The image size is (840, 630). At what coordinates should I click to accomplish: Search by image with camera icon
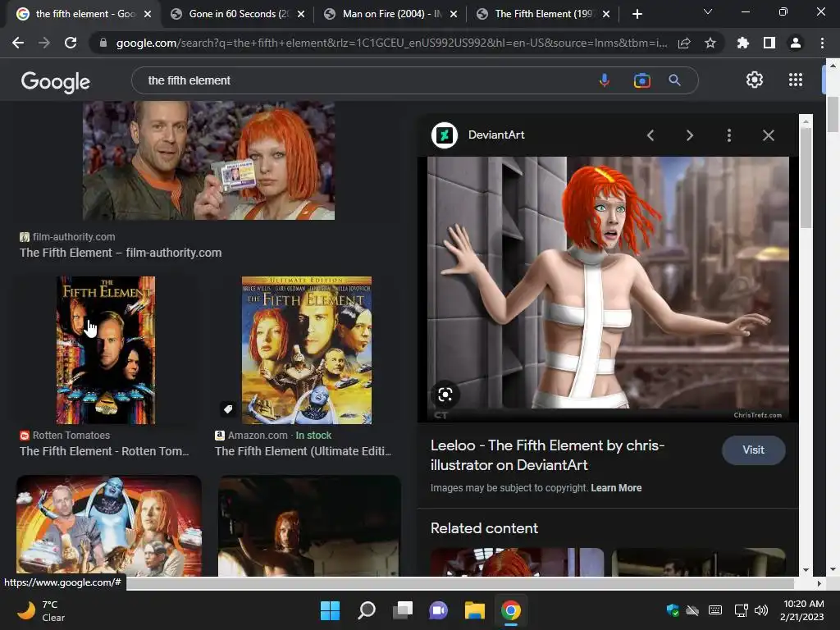pos(641,80)
